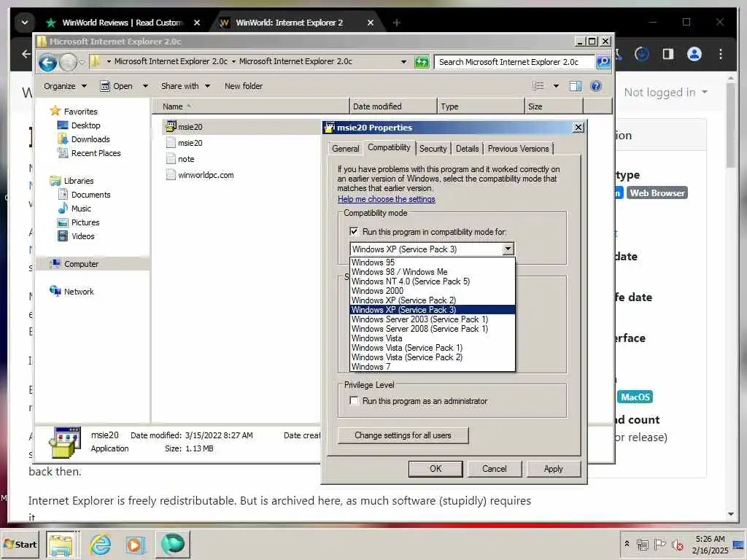Open the Not logged in dropdown
The image size is (747, 560).
click(x=665, y=93)
